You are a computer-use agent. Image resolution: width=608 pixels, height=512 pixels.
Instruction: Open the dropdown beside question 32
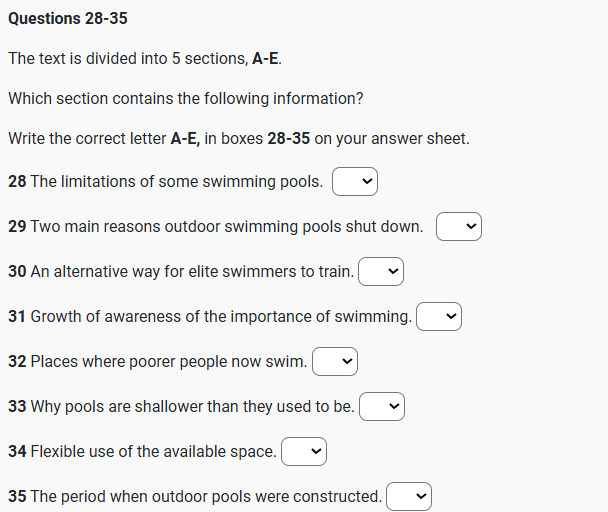coord(335,362)
